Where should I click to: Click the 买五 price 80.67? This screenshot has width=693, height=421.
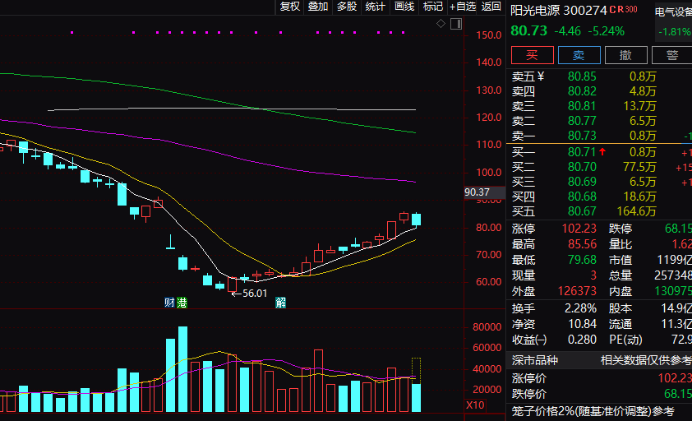(x=582, y=212)
